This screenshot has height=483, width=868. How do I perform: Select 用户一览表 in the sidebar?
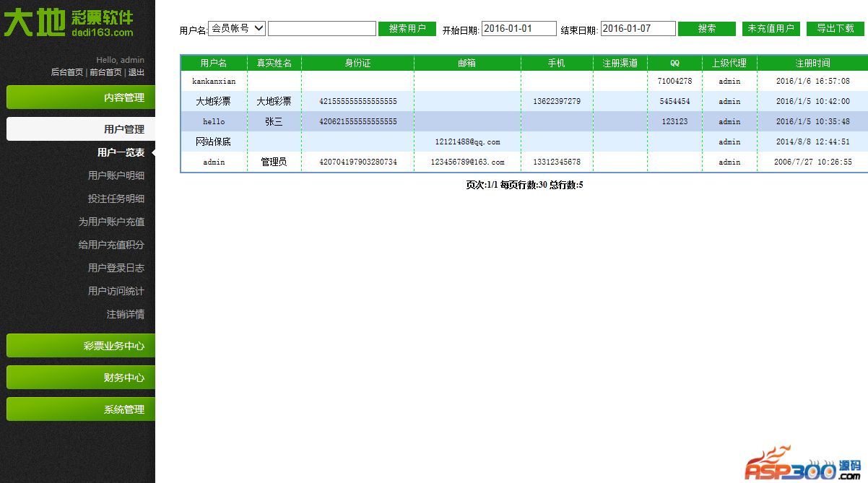tap(121, 152)
